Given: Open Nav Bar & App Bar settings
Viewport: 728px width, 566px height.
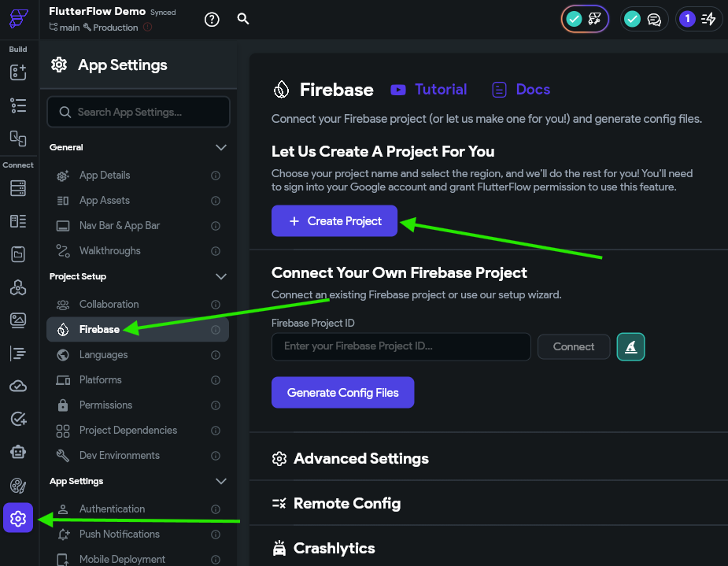Looking at the screenshot, I should (138, 226).
